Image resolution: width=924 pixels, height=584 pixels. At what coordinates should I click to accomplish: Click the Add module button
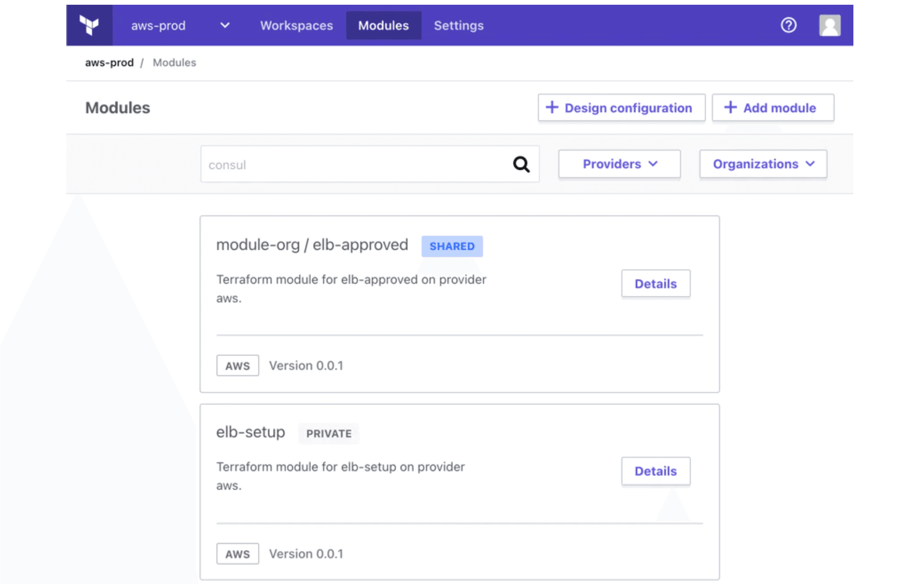click(x=772, y=108)
